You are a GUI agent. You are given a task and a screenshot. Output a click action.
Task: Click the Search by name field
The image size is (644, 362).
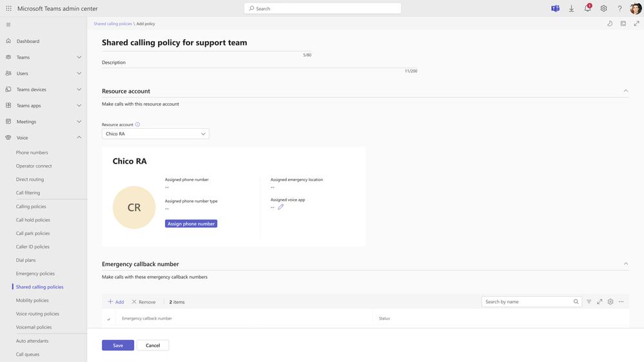pos(527,301)
